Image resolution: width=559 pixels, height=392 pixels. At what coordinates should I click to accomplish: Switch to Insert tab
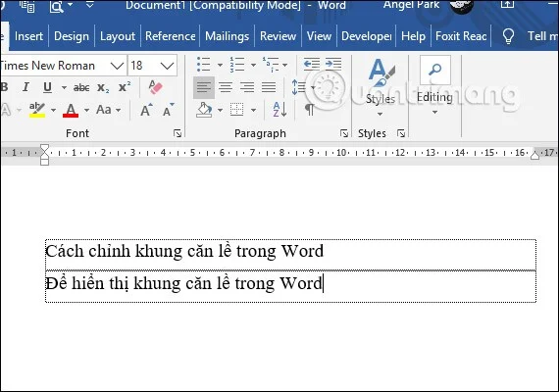click(x=28, y=36)
